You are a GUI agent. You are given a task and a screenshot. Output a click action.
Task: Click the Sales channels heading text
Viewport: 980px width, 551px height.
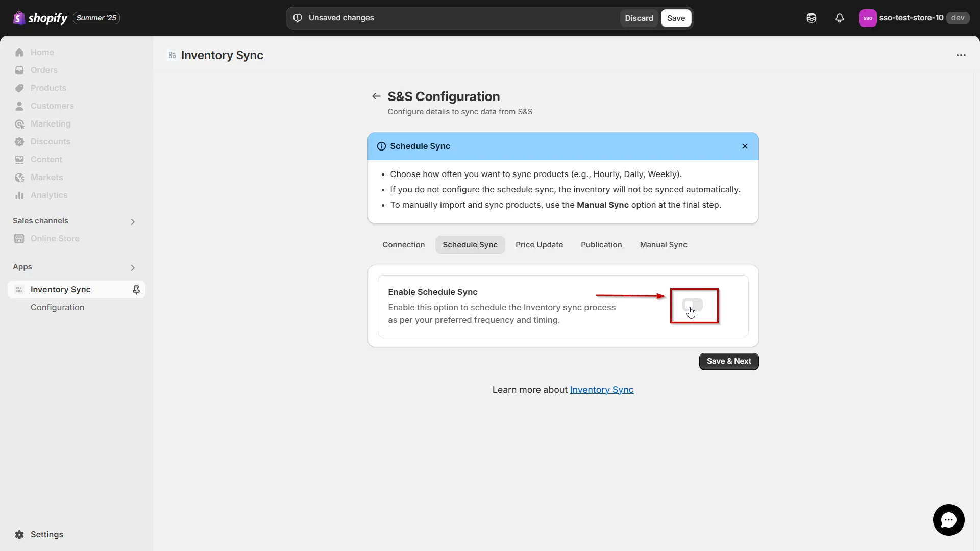(x=40, y=221)
